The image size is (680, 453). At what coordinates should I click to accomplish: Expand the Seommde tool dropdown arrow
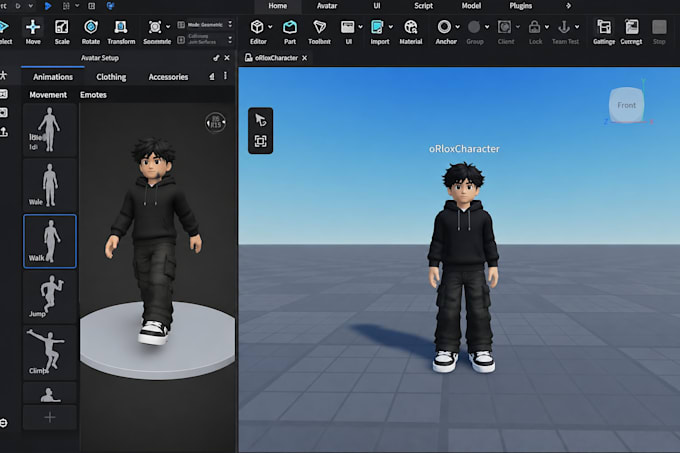coord(168,27)
